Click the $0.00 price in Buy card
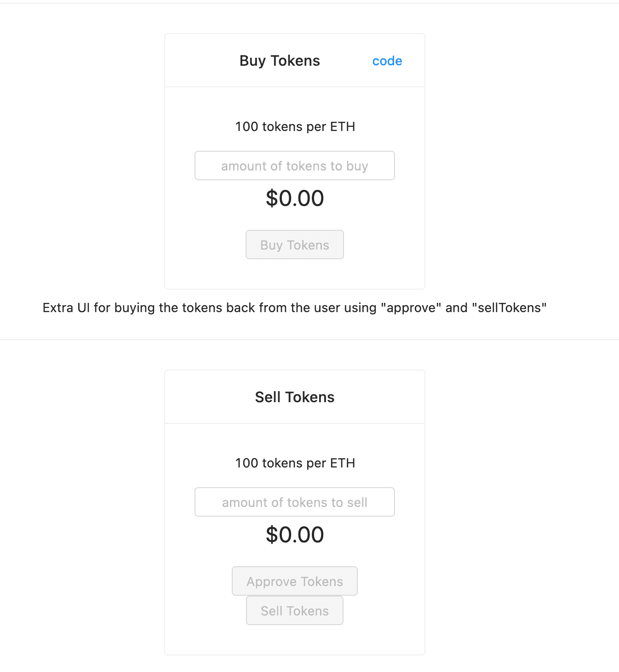The image size is (619, 672). (295, 199)
